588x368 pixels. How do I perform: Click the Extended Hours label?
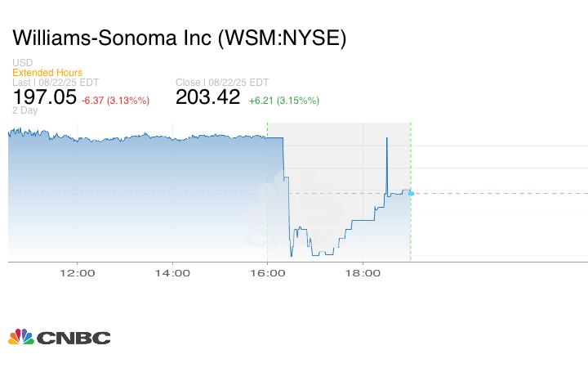coord(47,73)
